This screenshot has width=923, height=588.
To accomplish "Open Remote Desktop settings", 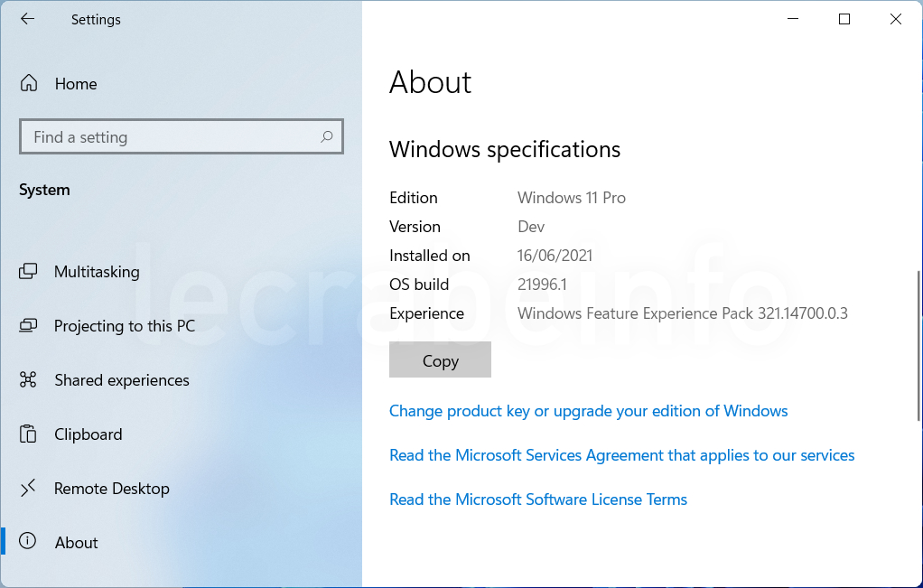I will click(x=112, y=489).
